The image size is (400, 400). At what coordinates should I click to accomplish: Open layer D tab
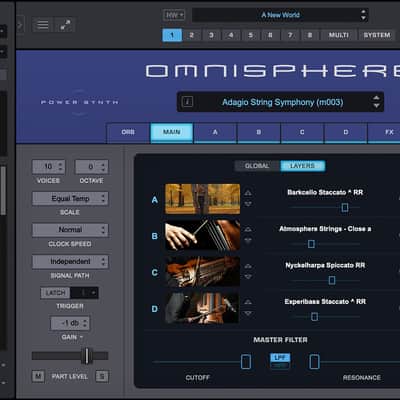[346, 132]
